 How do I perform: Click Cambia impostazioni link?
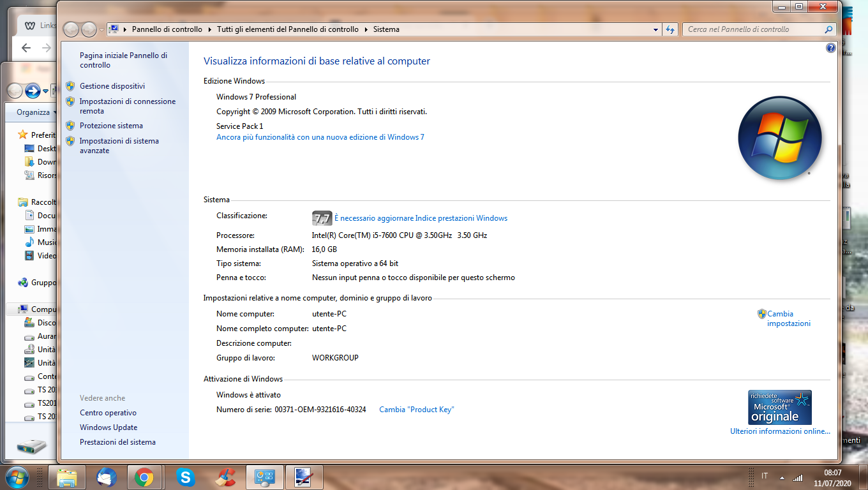(x=789, y=319)
